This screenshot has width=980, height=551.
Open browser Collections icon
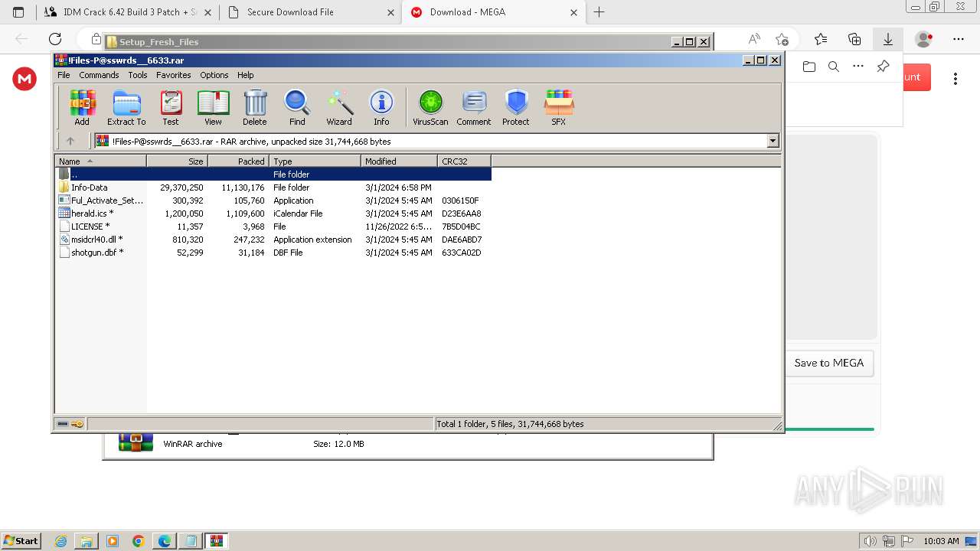854,39
